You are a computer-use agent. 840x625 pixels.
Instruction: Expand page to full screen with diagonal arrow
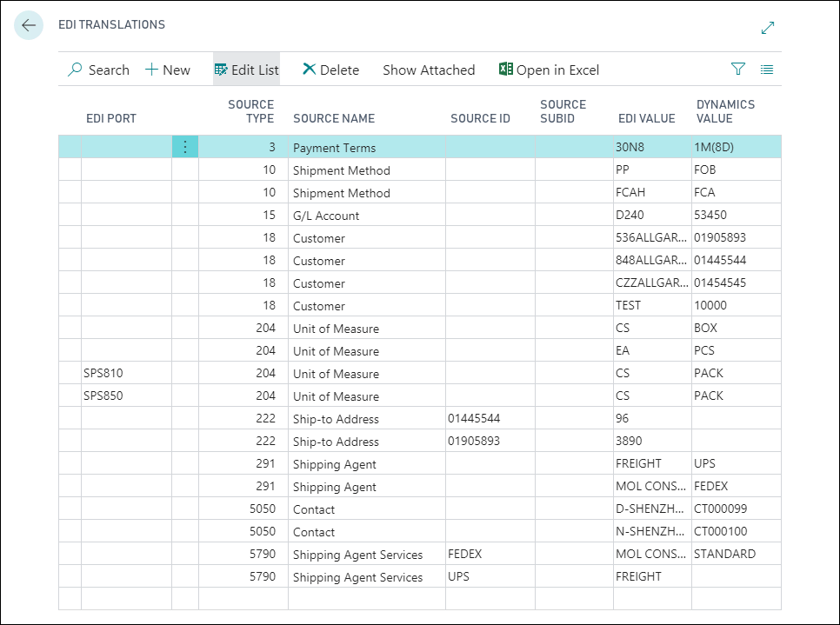click(x=767, y=28)
